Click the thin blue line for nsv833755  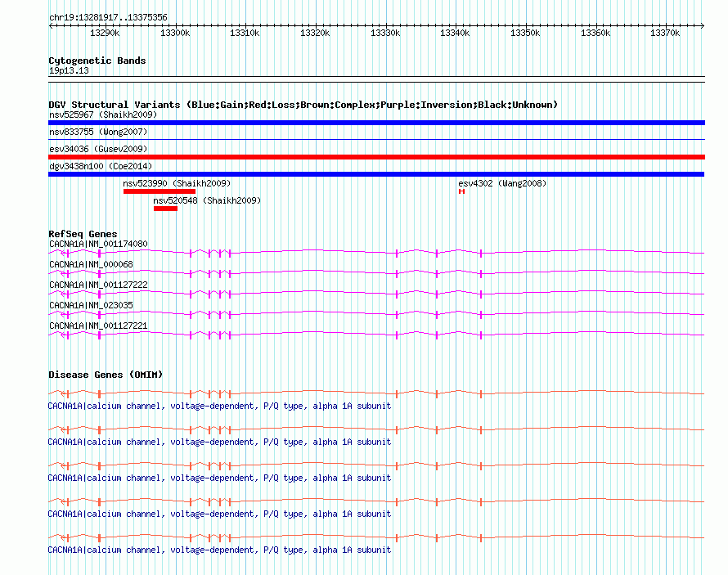click(376, 139)
